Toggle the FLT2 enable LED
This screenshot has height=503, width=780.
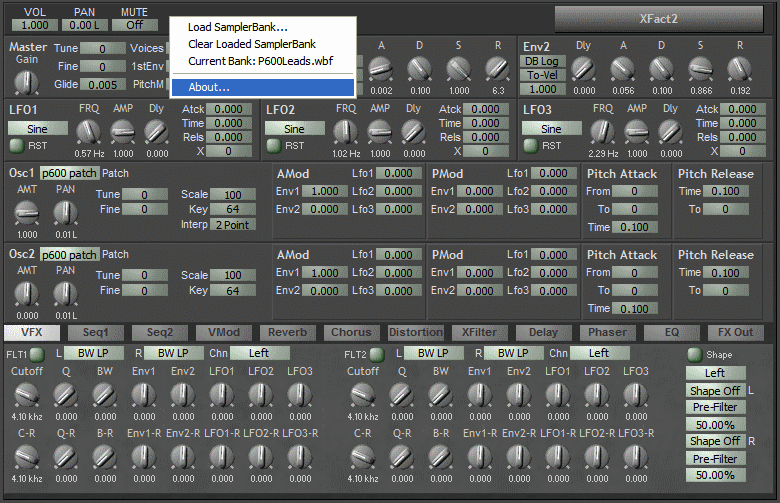377,355
